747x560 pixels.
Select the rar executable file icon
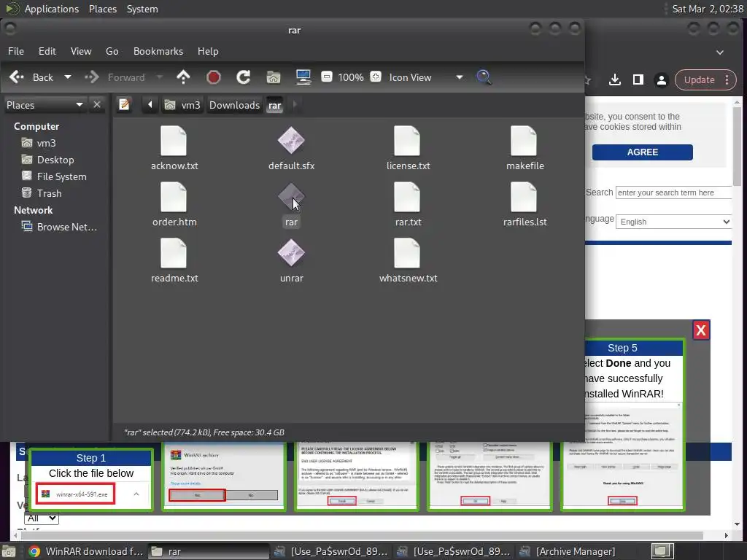pos(291,197)
